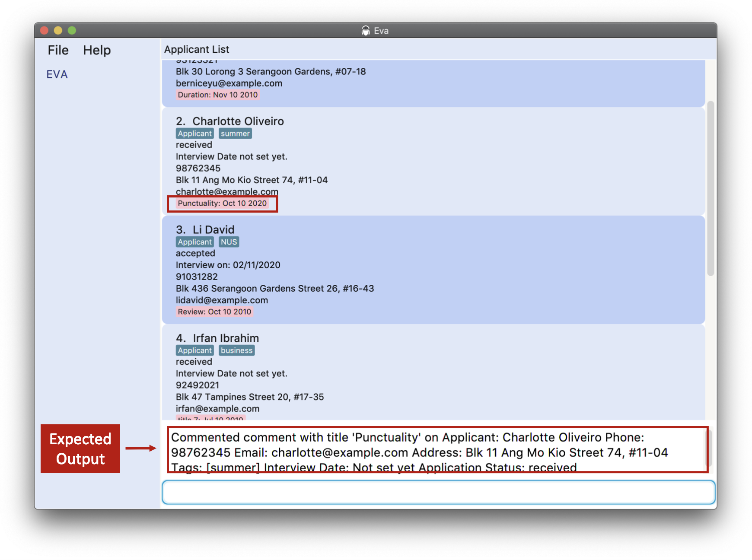Viewport: 752px width, 560px height.
Task: Click email lidavid@example.com
Action: pos(222,300)
